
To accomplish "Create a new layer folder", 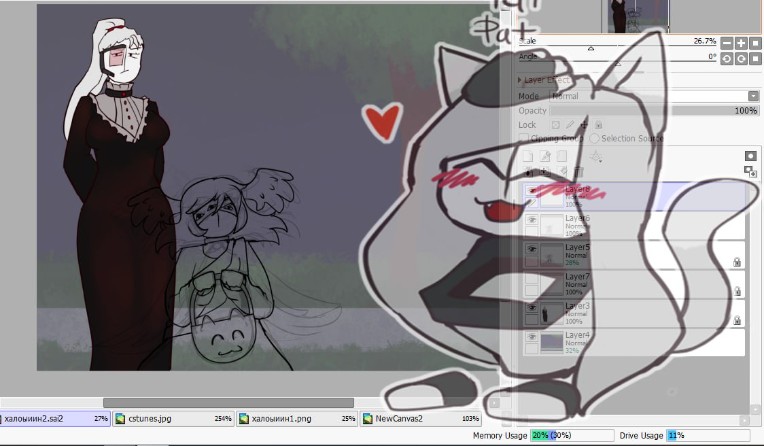I will pyautogui.click(x=562, y=156).
